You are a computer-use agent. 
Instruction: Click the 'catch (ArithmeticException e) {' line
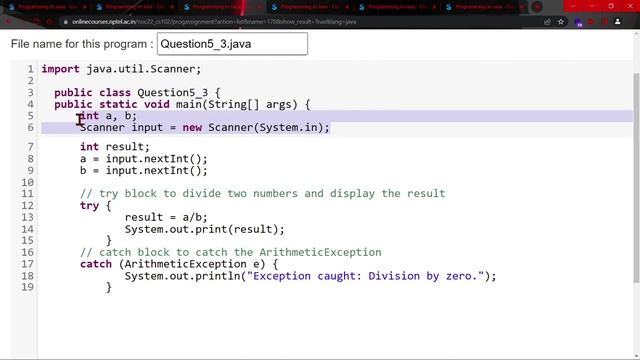click(x=179, y=264)
